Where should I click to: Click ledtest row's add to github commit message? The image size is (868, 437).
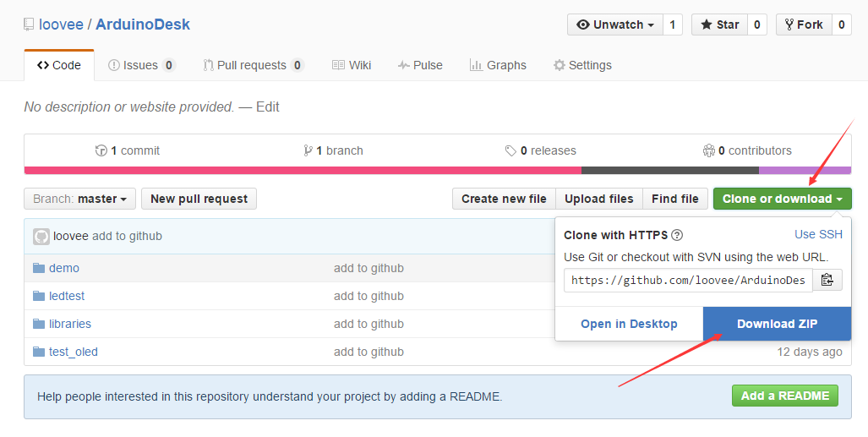[x=368, y=296]
